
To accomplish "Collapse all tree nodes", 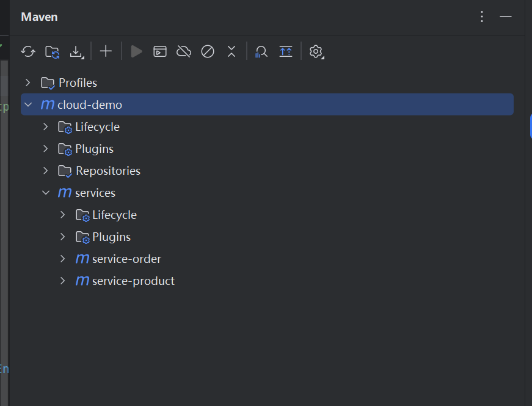I will (x=231, y=51).
